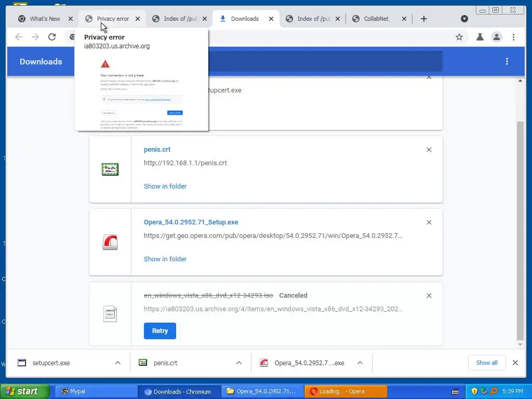Open the first Index of /pub tab
The width and height of the screenshot is (532, 399).
[x=180, y=19]
